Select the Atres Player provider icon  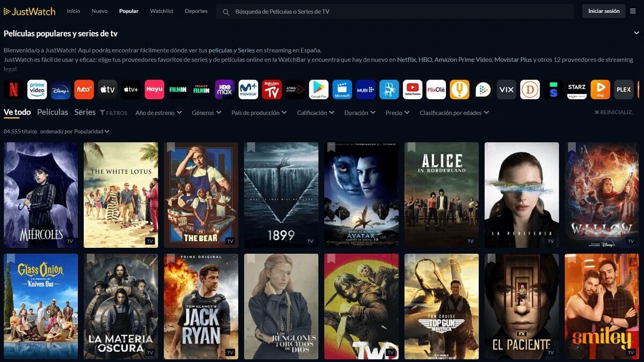(295, 90)
